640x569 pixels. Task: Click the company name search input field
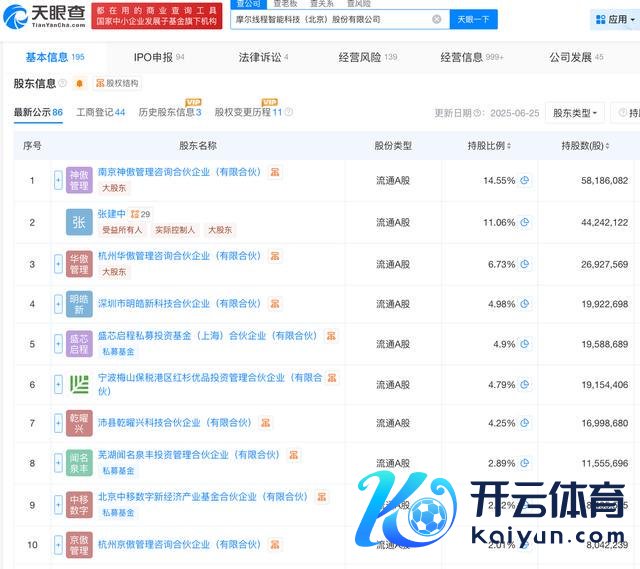(x=330, y=19)
